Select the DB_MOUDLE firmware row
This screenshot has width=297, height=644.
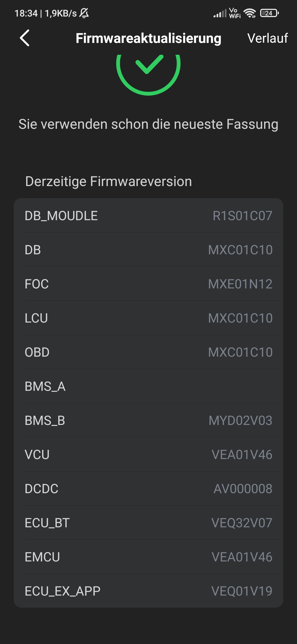click(x=148, y=215)
